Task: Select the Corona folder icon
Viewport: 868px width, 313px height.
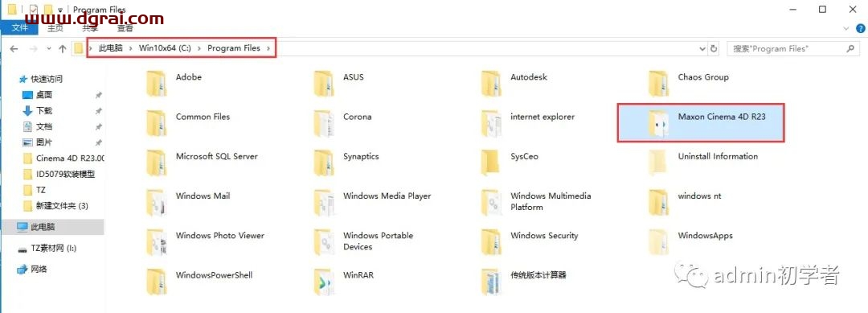Action: 324,123
